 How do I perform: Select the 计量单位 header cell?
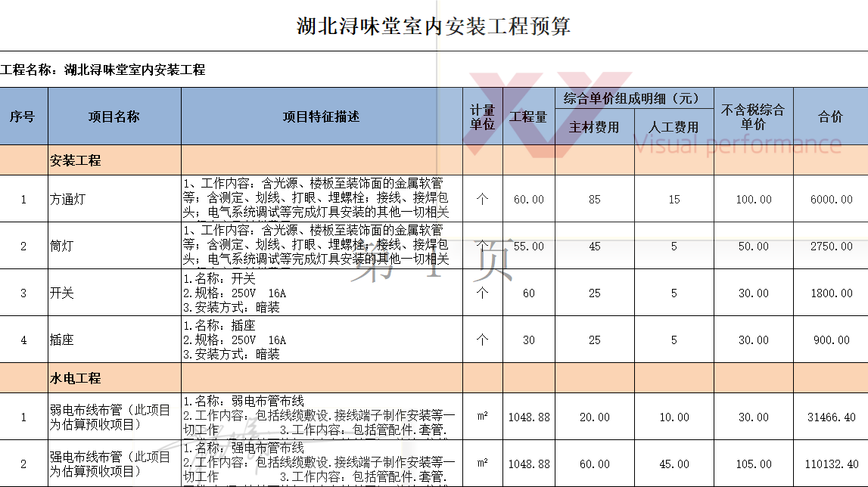(x=482, y=116)
